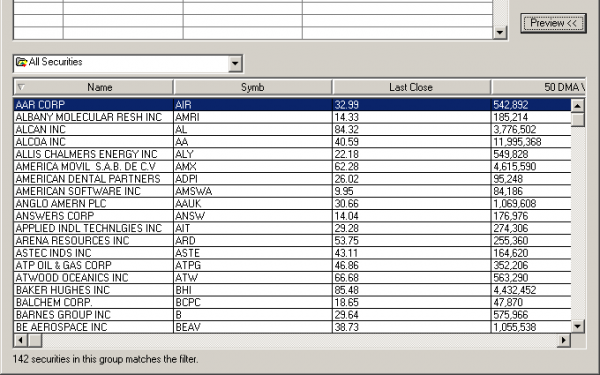Click the horizontal scrollbar right arrow
The image size is (600, 375).
pos(564,340)
